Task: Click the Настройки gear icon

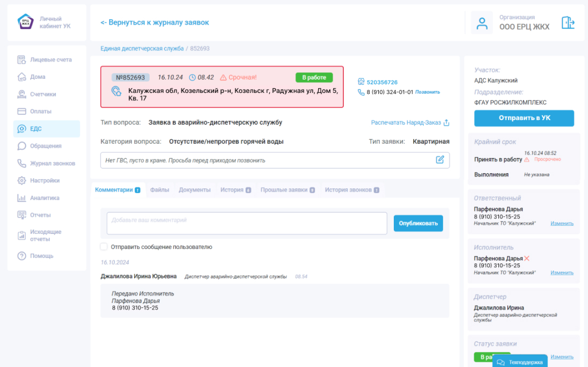Action: (22, 181)
